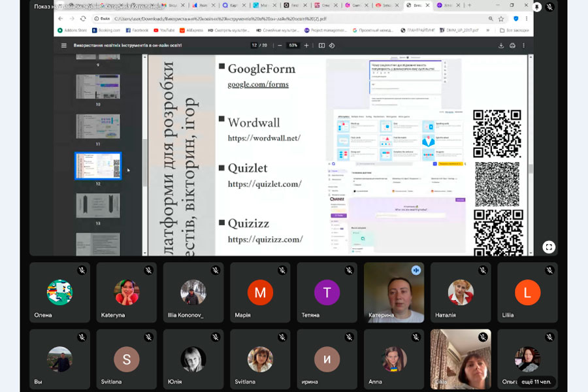588x392 pixels.
Task: Click muted microphone icon on Наталія's tile
Action: pos(483,270)
